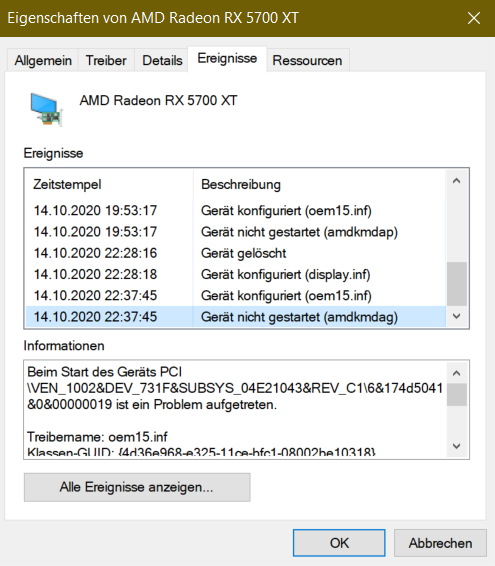495x566 pixels.
Task: Click the Ereignisse tab
Action: click(x=227, y=59)
